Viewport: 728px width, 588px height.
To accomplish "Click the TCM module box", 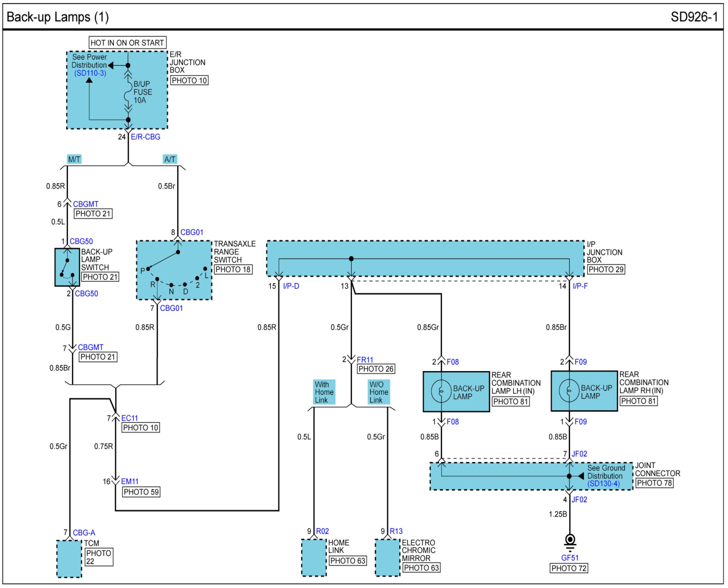I will (69, 558).
